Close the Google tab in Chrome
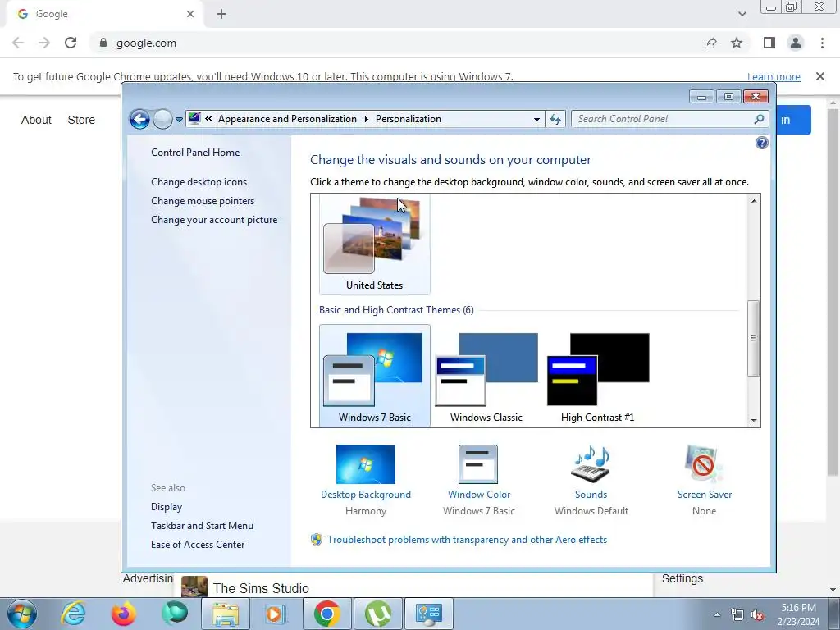This screenshot has height=630, width=840. 190,14
